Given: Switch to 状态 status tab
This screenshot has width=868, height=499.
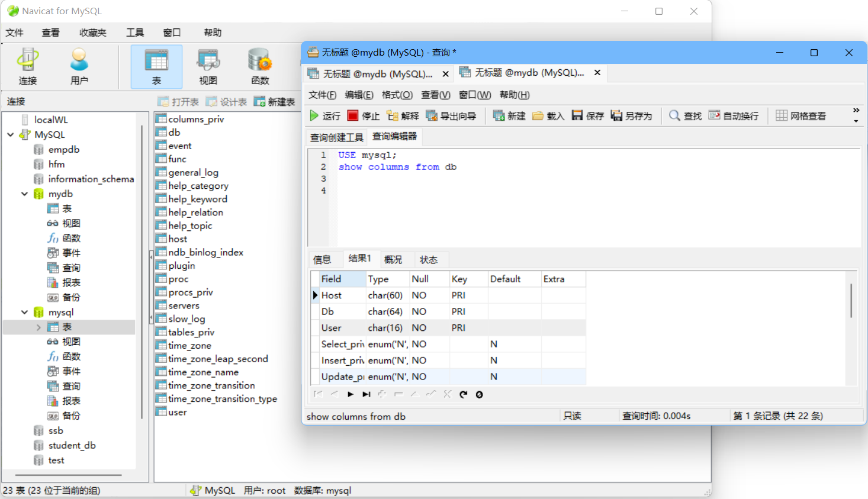Looking at the screenshot, I should (429, 260).
